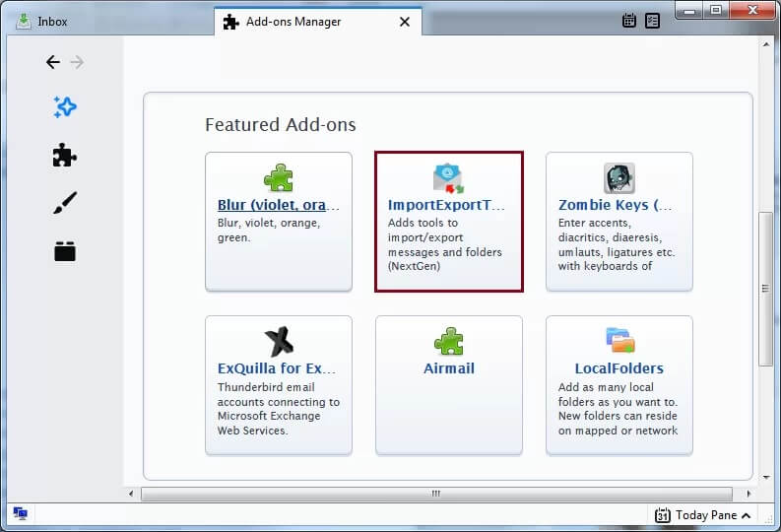Click the vertical scrollbar down arrow
This screenshot has width=781, height=532.
(x=766, y=477)
